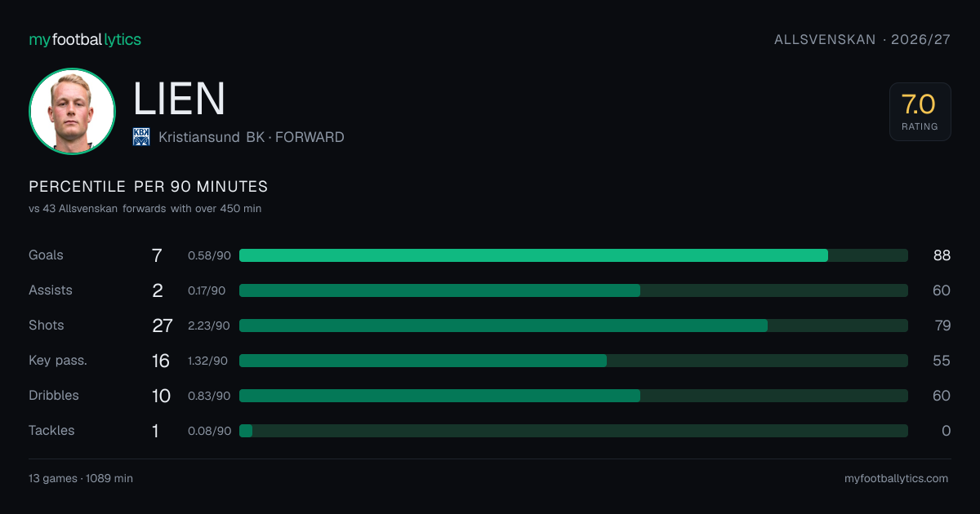Click the Tackles percentile bar
The image size is (980, 514).
(573, 431)
